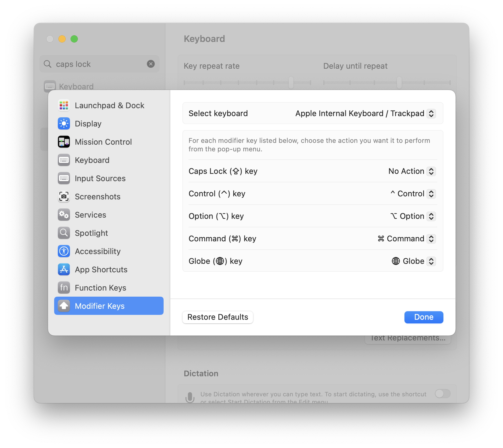
Task: Click the Done button
Action: pyautogui.click(x=424, y=317)
